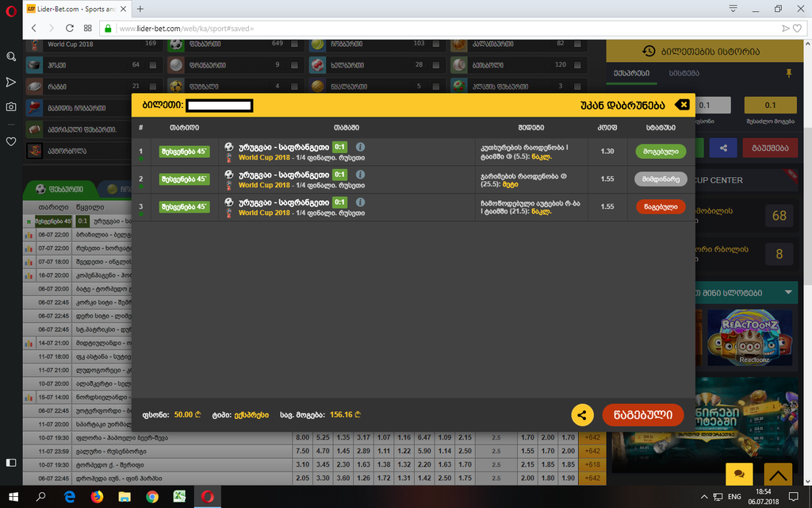
Task: Jump to page top with the up arrow
Action: [779, 474]
